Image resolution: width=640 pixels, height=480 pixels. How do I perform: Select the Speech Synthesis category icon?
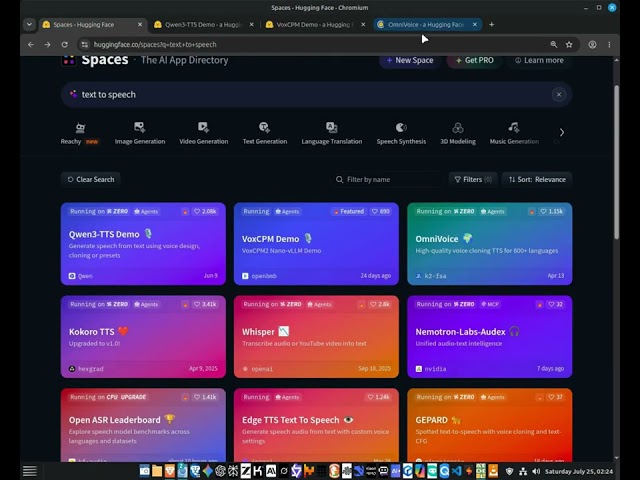click(401, 127)
